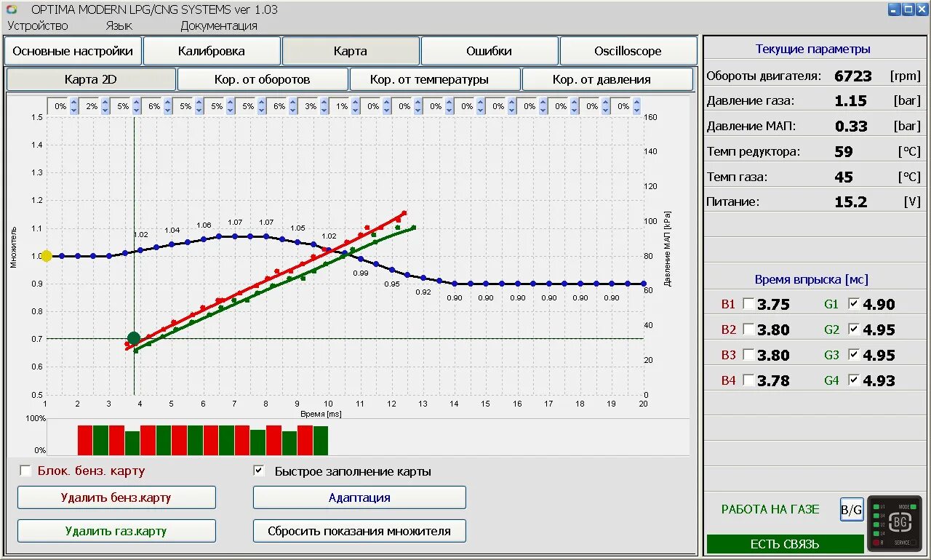Click the 0.92 multiplier label on the curve

tap(423, 292)
